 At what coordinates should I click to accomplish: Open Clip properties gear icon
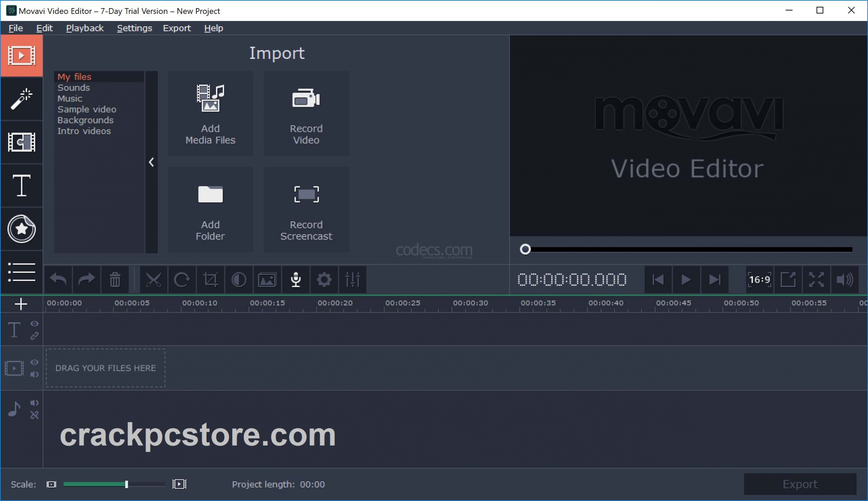tap(324, 279)
